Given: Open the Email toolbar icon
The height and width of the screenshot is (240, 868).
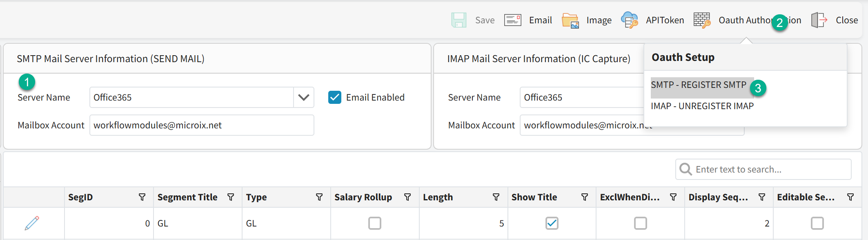Looking at the screenshot, I should (x=512, y=20).
